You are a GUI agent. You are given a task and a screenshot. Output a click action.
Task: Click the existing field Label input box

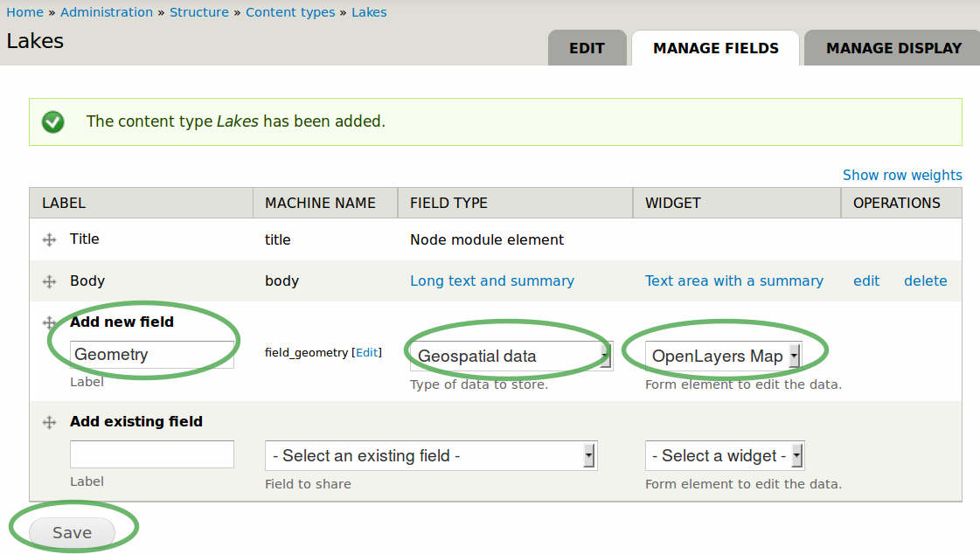pyautogui.click(x=152, y=454)
